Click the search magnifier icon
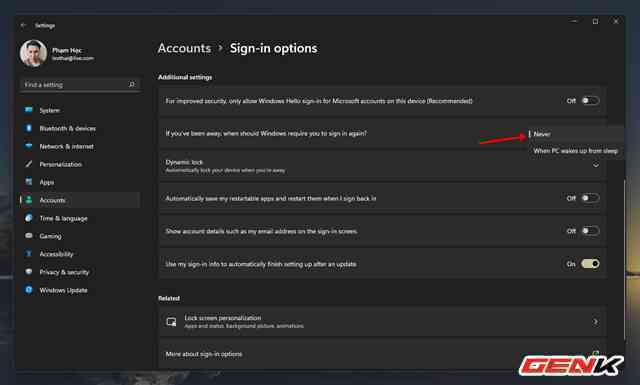 tap(131, 85)
